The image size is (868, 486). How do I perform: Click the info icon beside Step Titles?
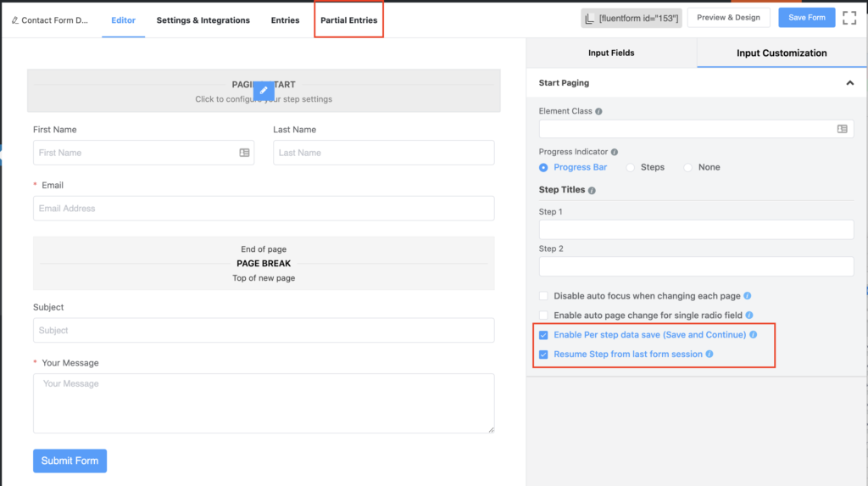pyautogui.click(x=592, y=190)
